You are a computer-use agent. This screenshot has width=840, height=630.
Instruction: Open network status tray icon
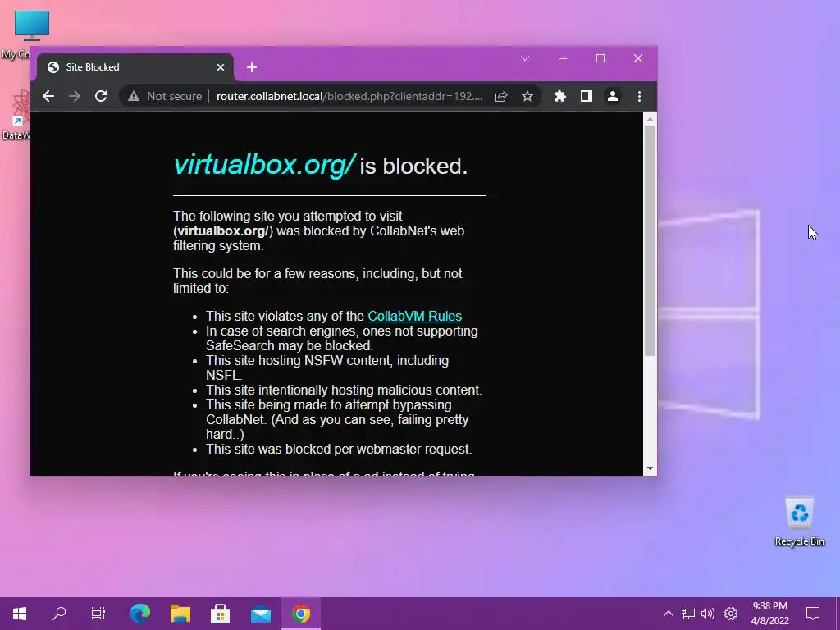(688, 614)
